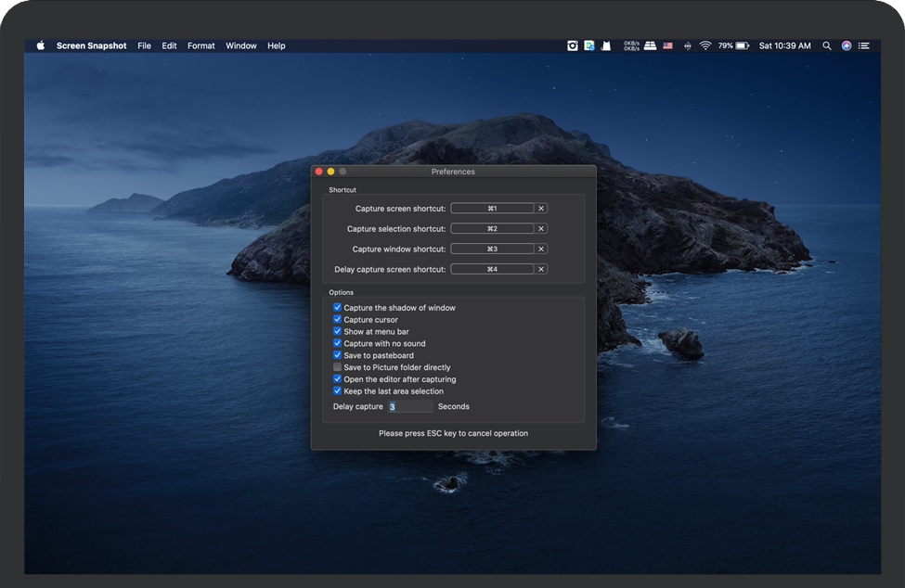Viewport: 905px width, 588px height.
Task: Click the Wi-Fi status icon
Action: coord(705,45)
